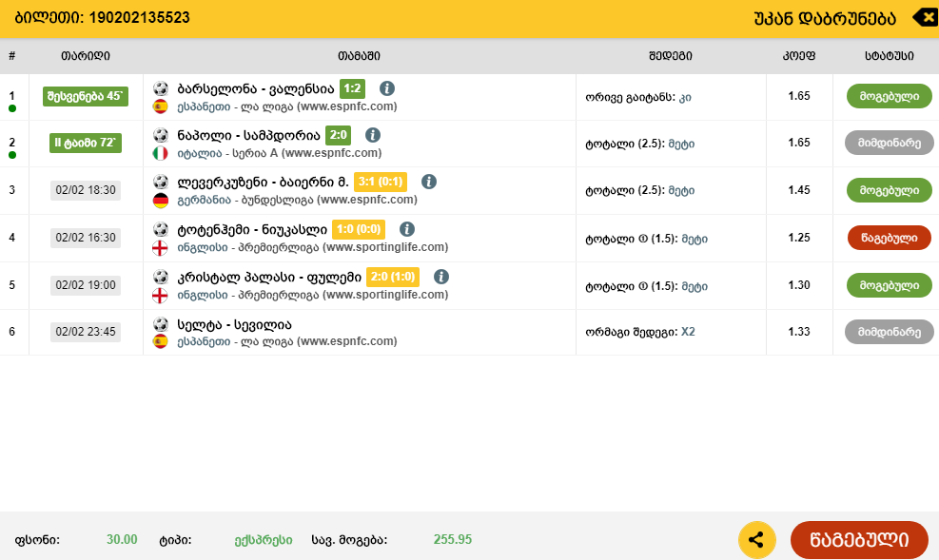Image resolution: width=939 pixels, height=560 pixels.
Task: Open გერმანია league link
Action: 204,200
